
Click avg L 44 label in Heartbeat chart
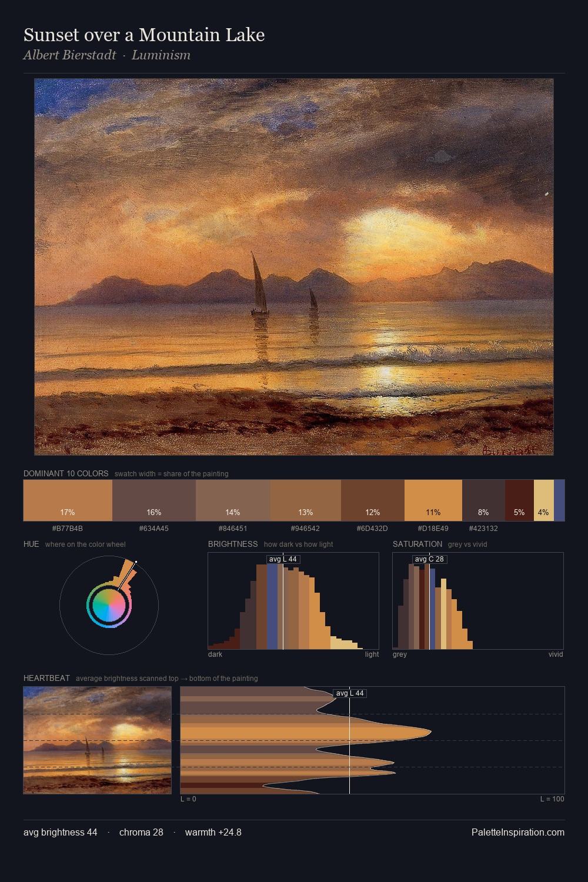[x=350, y=693]
